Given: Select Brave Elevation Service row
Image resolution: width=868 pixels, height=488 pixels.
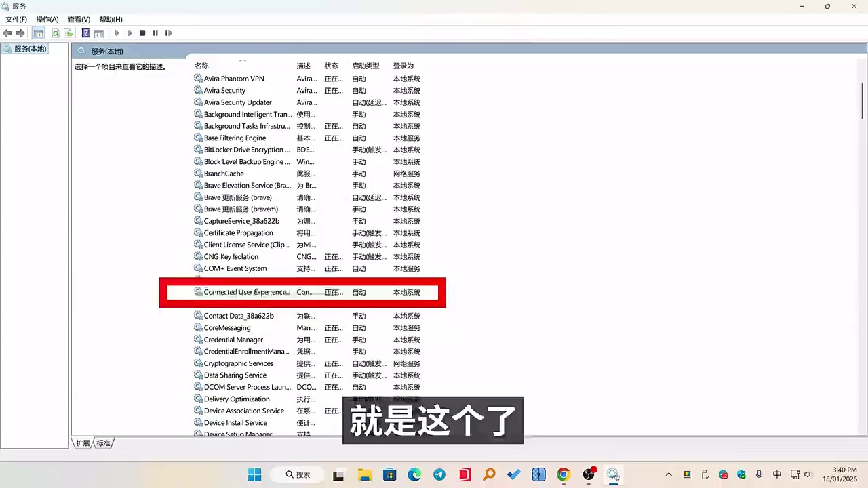Looking at the screenshot, I should click(307, 186).
